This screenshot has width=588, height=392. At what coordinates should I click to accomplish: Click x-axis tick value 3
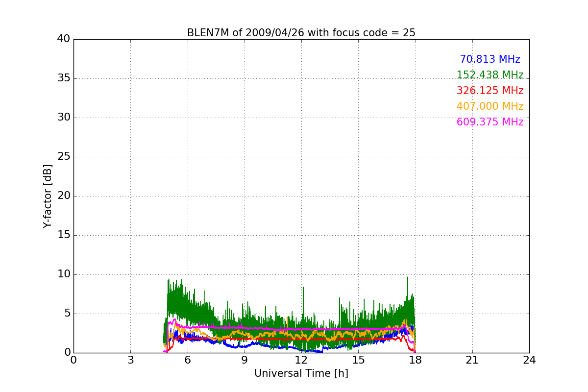click(x=130, y=360)
